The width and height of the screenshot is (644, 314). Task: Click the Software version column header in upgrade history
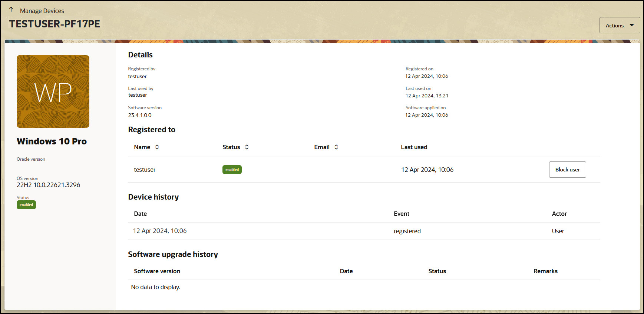(157, 271)
